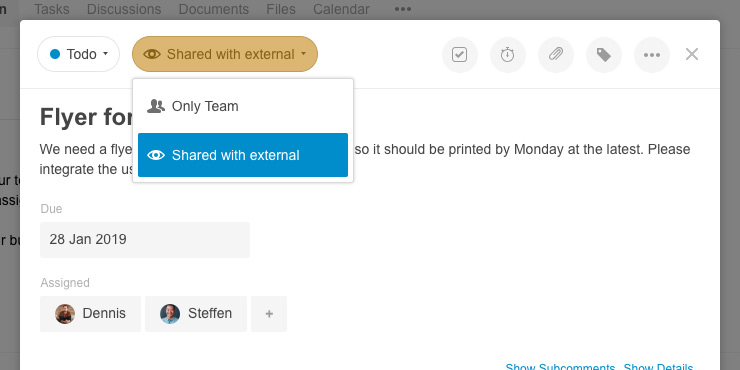Open the three-dots more options button
Screen dimensions: 740x370
(x=652, y=55)
